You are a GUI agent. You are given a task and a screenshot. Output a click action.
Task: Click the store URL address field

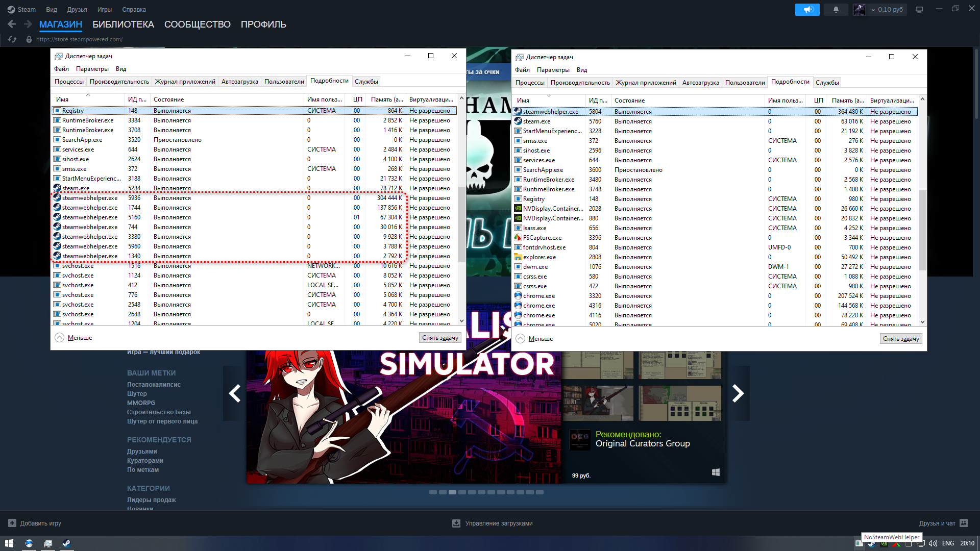pyautogui.click(x=79, y=39)
